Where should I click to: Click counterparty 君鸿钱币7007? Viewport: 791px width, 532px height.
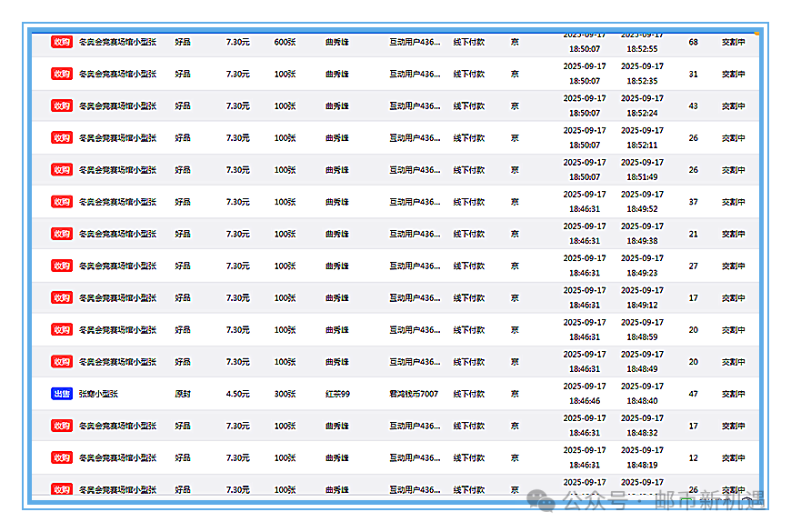click(x=415, y=394)
